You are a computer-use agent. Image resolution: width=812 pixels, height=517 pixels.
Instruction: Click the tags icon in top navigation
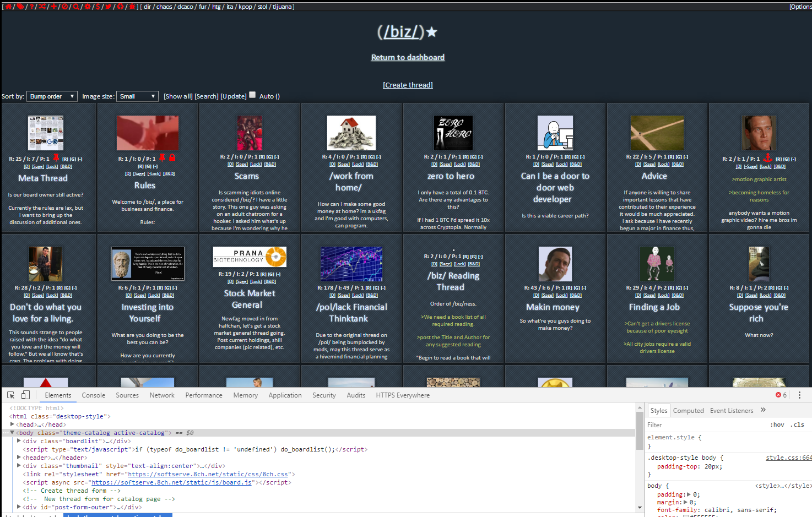pyautogui.click(x=20, y=7)
